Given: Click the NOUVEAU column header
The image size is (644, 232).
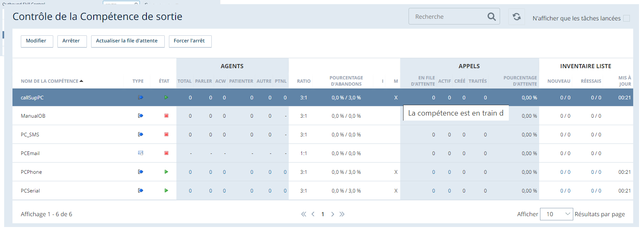Looking at the screenshot, I should point(559,81).
